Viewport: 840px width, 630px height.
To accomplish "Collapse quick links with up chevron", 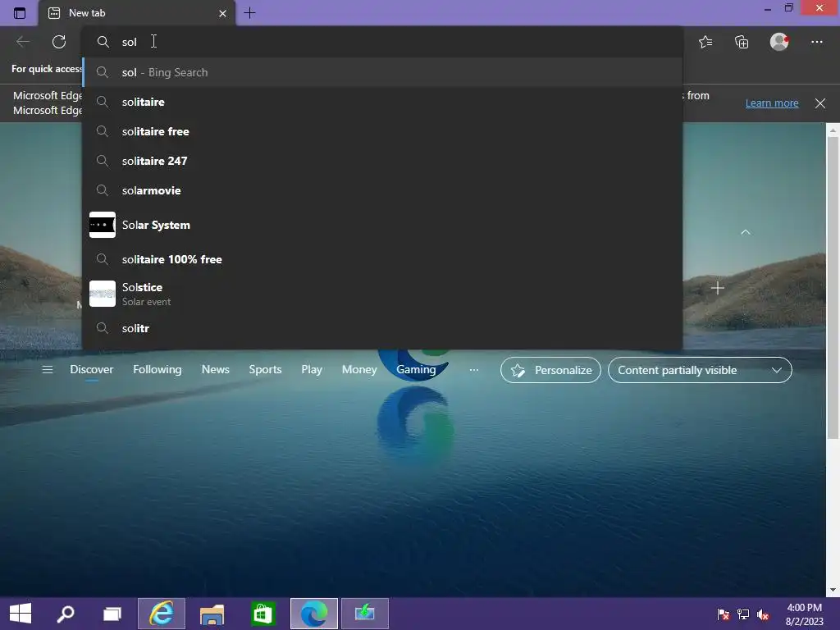I will pos(745,232).
